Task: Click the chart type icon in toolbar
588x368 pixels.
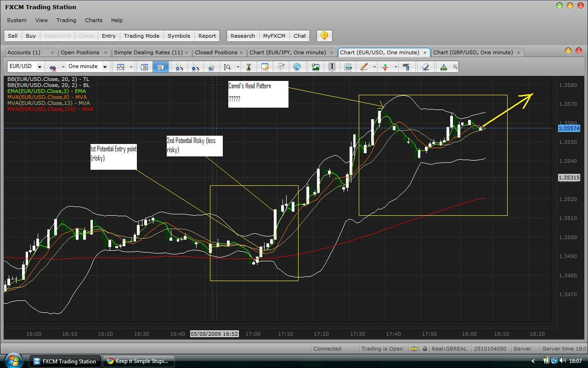Action: click(120, 67)
